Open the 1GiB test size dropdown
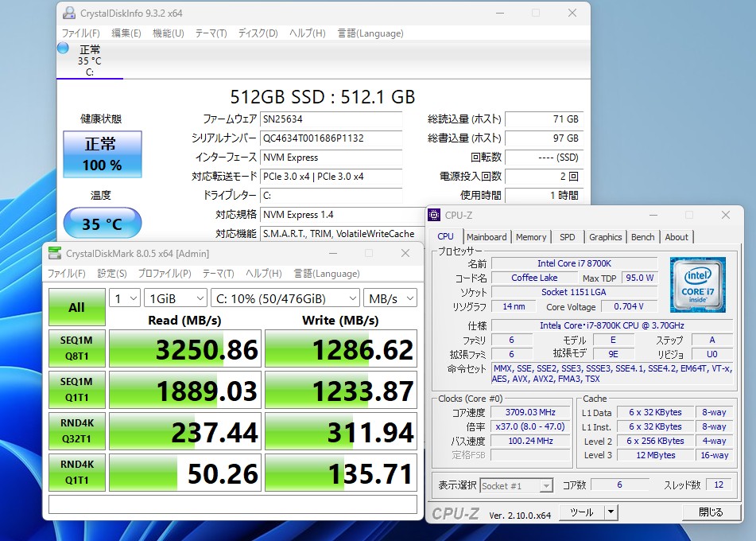Viewport: 756px width, 541px height. (x=176, y=298)
